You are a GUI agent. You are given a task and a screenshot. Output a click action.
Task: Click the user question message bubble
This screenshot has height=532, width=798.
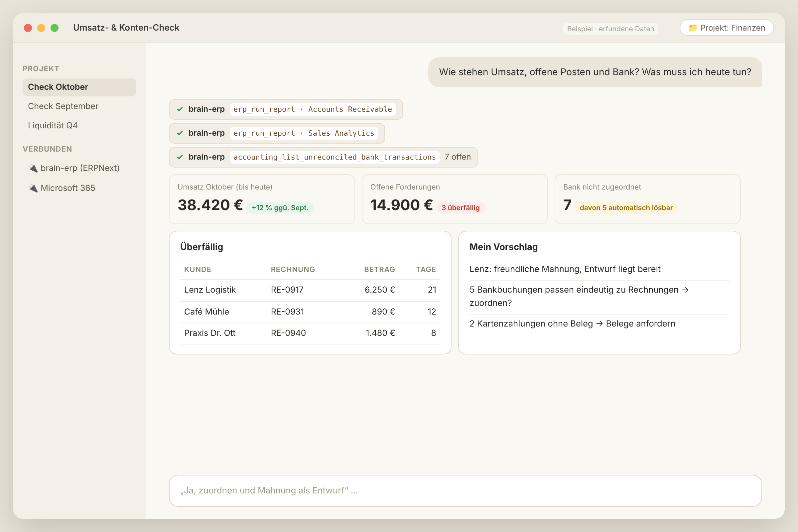pos(595,72)
